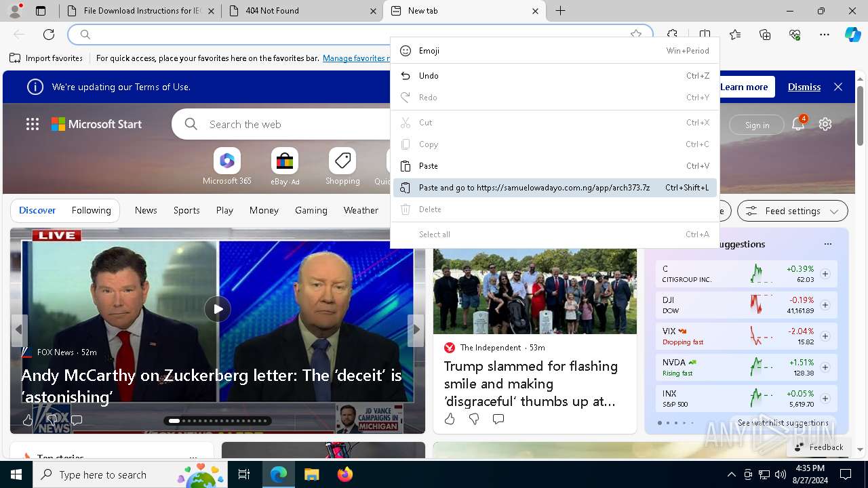868x488 pixels.
Task: Like the Fox News story thumbs up
Action: click(28, 420)
